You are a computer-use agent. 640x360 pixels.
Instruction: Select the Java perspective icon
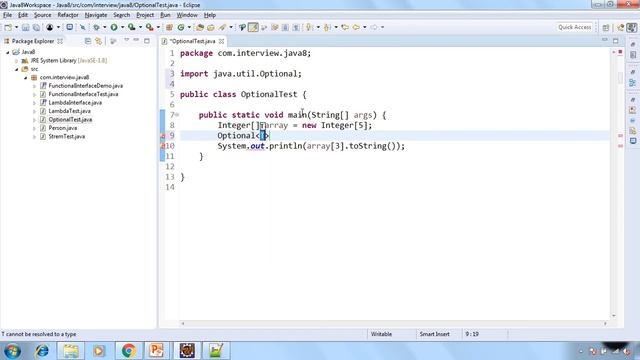pos(632,27)
